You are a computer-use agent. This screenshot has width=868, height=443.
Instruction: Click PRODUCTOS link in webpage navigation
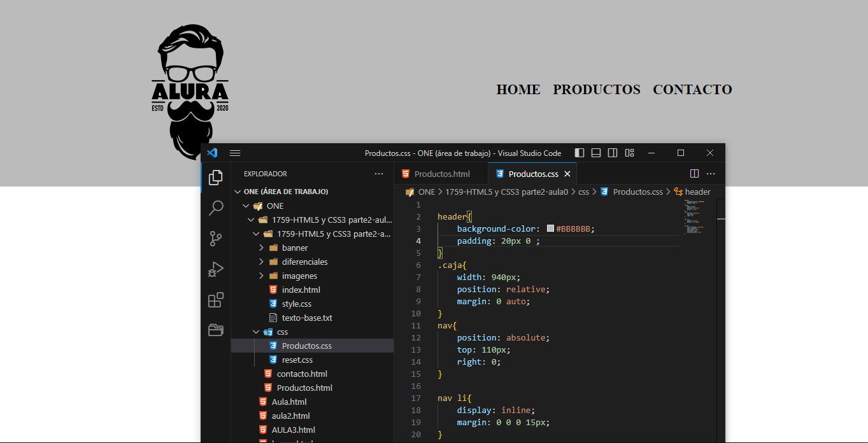point(597,90)
